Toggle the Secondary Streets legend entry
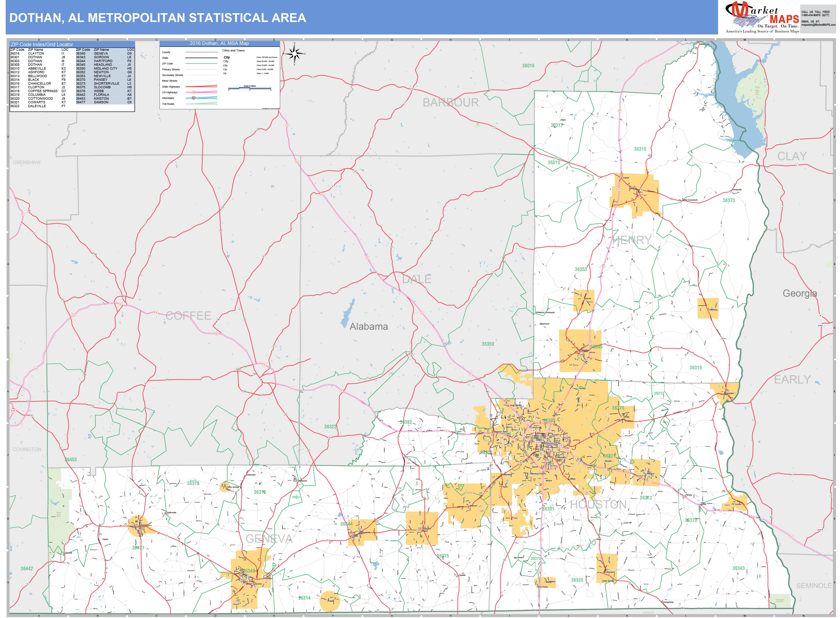This screenshot has height=618, width=840. click(202, 75)
